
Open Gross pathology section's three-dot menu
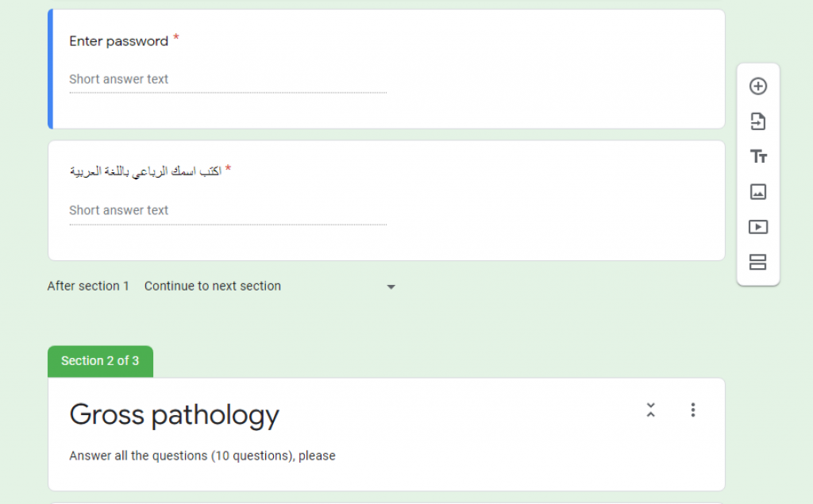click(x=692, y=410)
